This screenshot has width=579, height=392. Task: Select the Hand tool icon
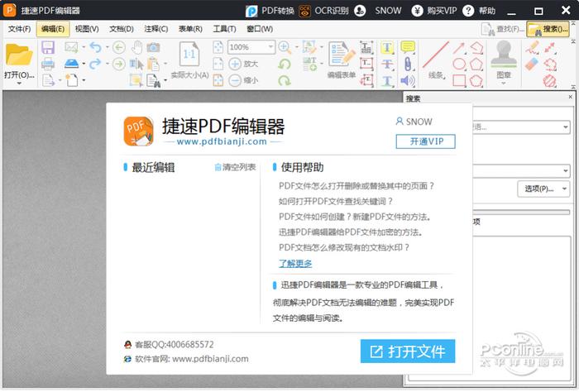point(137,47)
